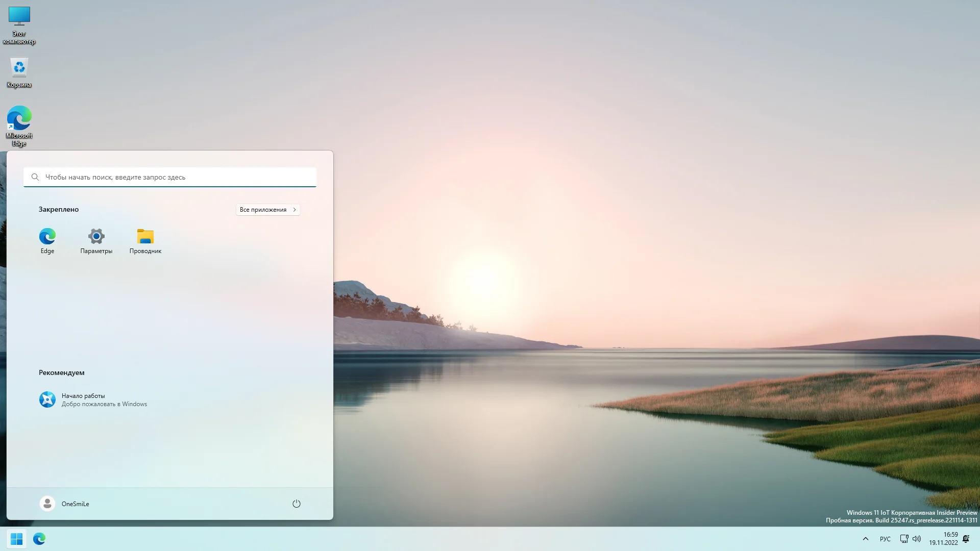Click the OneSmiLe username label
The image size is (980, 551).
tap(76, 504)
